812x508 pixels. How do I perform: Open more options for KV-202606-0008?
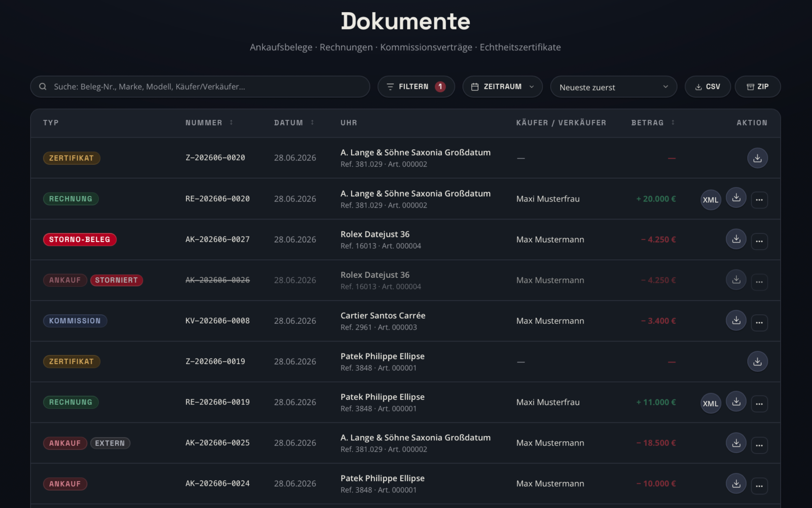759,323
